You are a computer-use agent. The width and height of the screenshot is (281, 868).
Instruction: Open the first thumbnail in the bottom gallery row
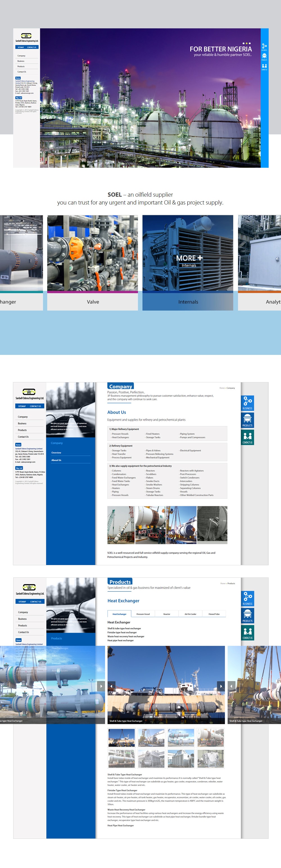(121, 759)
